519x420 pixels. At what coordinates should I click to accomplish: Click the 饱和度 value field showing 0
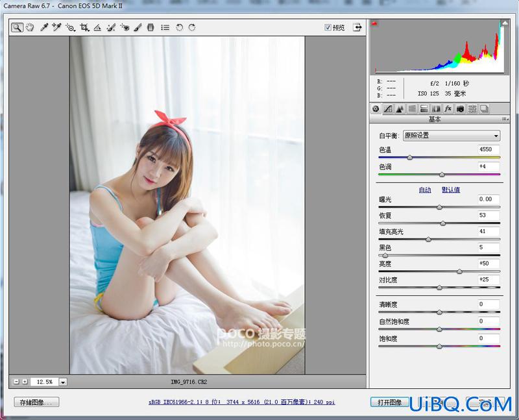489,338
